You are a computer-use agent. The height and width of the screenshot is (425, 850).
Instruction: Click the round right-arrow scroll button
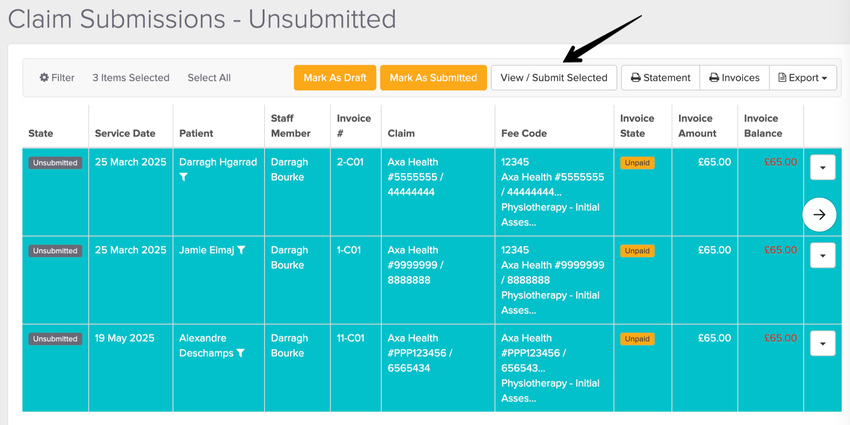coord(819,214)
